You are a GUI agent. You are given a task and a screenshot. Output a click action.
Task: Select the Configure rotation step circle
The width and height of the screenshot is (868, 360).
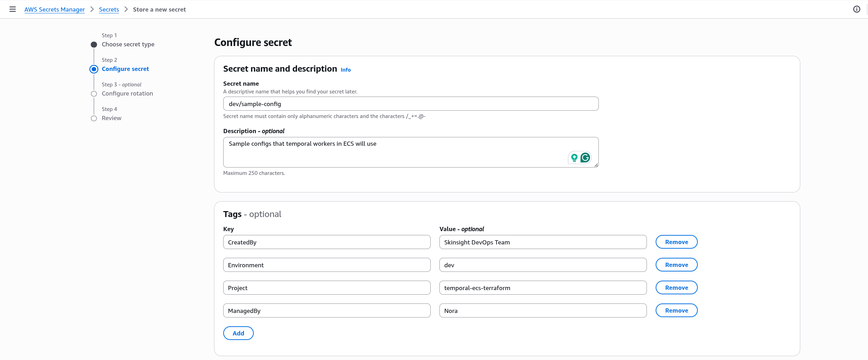93,93
